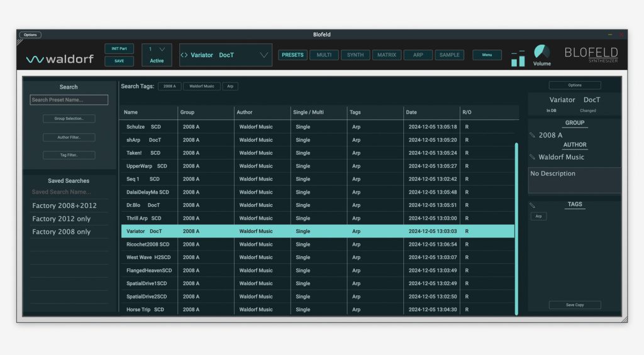Remove the 2008 A search tag
Image resolution: width=644 pixels, height=355 pixels.
pyautogui.click(x=170, y=86)
